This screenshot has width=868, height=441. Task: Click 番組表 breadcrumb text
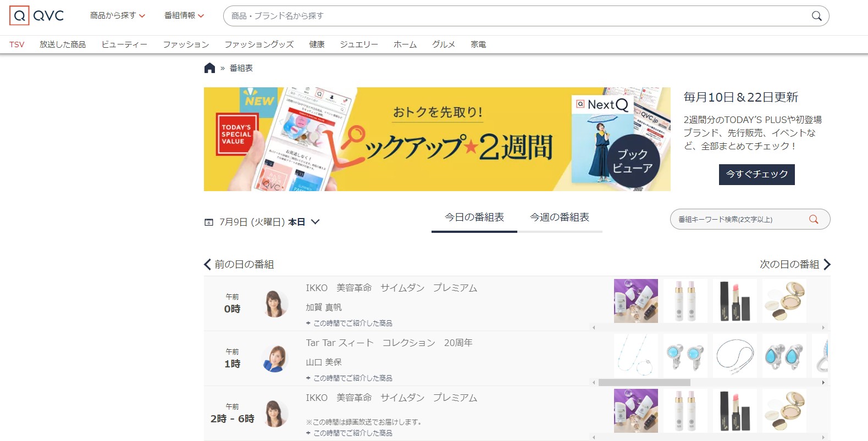241,68
